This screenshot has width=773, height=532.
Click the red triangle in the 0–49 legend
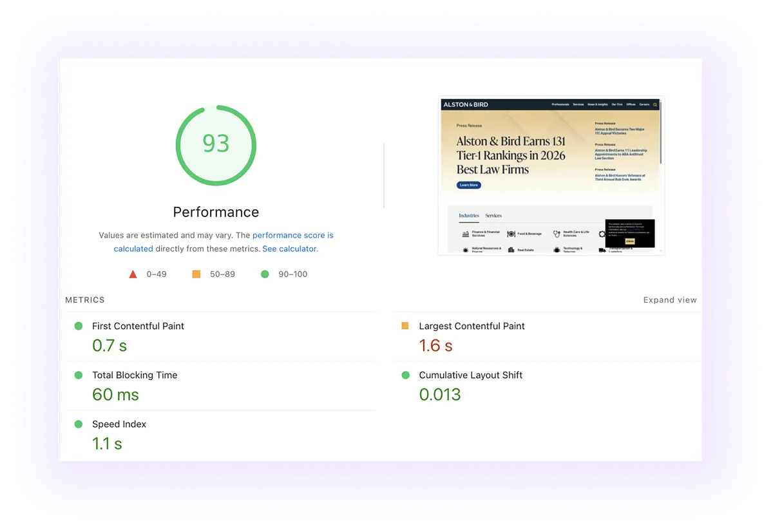pyautogui.click(x=133, y=273)
